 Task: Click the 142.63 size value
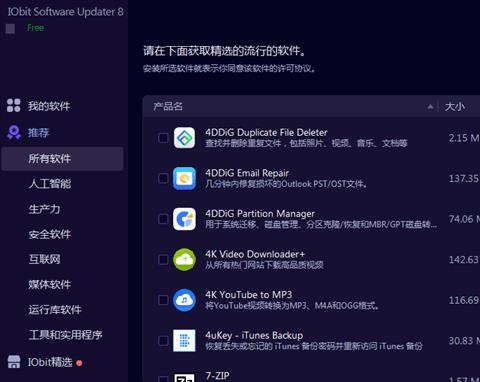coord(464,260)
